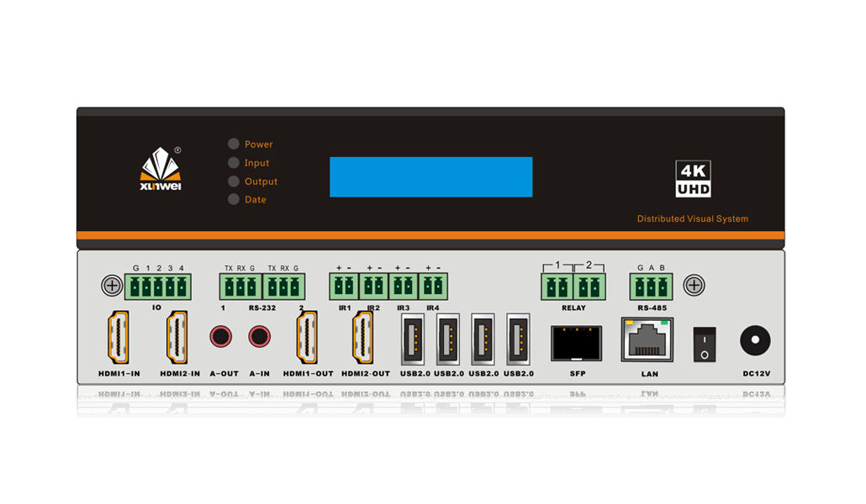Click the Power indicator LED
Image resolution: width=866 pixels, height=504 pixels.
click(234, 144)
